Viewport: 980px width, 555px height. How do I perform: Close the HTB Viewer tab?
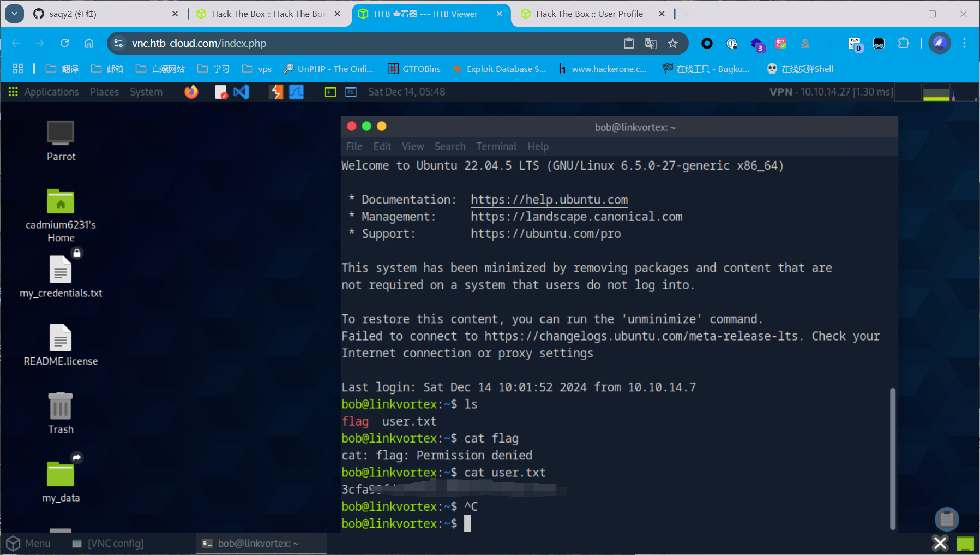500,14
